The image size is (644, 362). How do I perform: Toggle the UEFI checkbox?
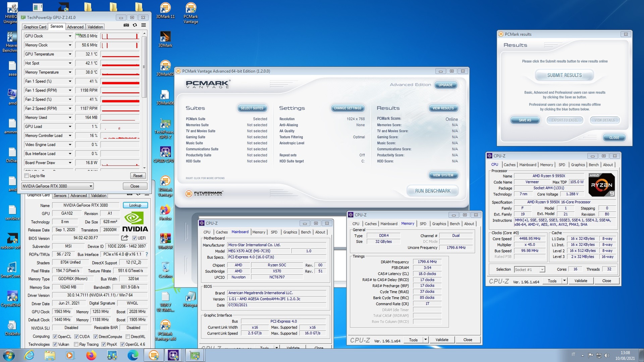(134, 238)
